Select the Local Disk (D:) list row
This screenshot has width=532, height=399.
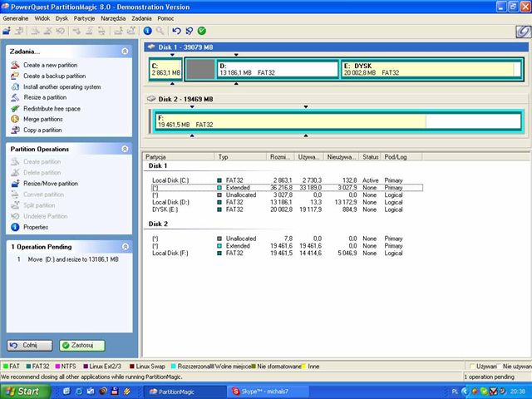(287, 202)
